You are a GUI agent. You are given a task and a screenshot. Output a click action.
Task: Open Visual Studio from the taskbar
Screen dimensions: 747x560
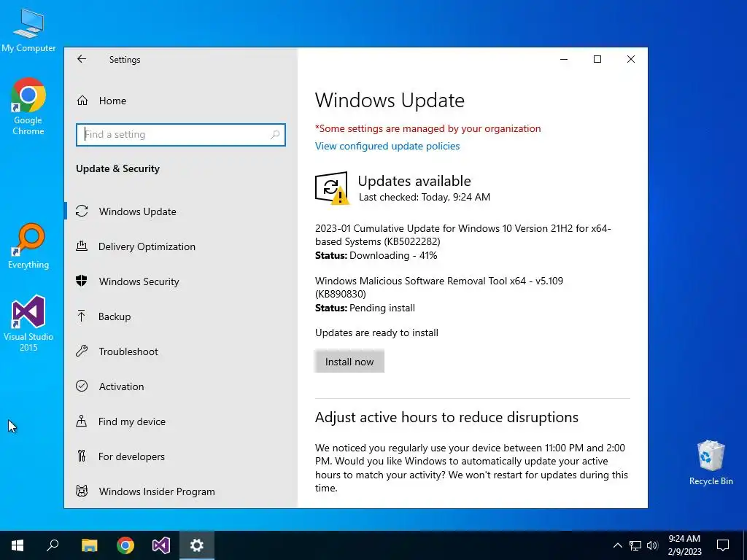[x=161, y=545]
